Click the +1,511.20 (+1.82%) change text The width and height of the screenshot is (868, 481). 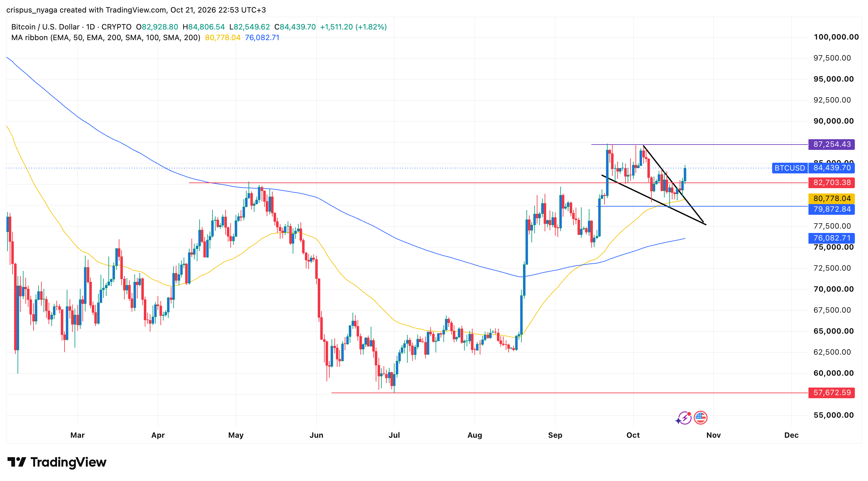pyautogui.click(x=353, y=27)
